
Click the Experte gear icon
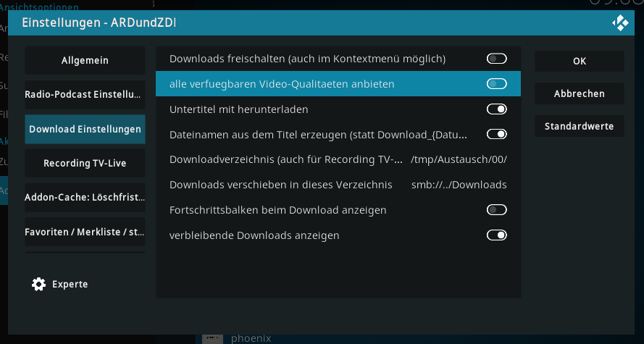tap(39, 284)
